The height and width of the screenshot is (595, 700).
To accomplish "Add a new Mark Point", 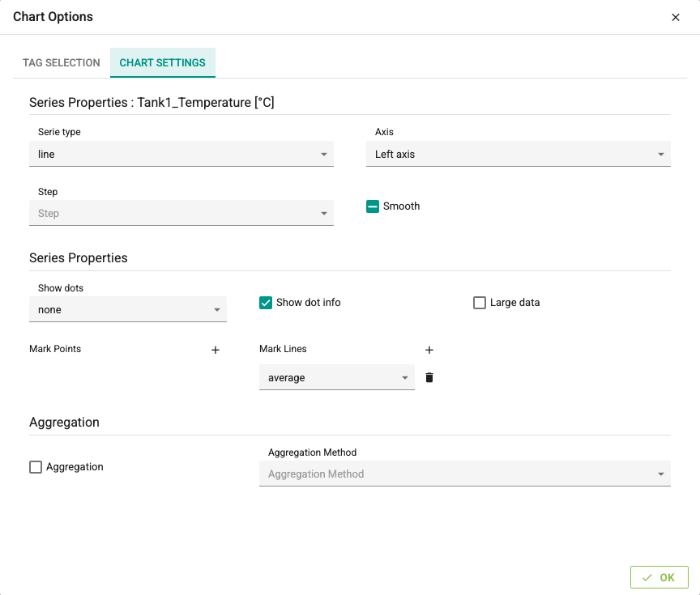I will (216, 351).
